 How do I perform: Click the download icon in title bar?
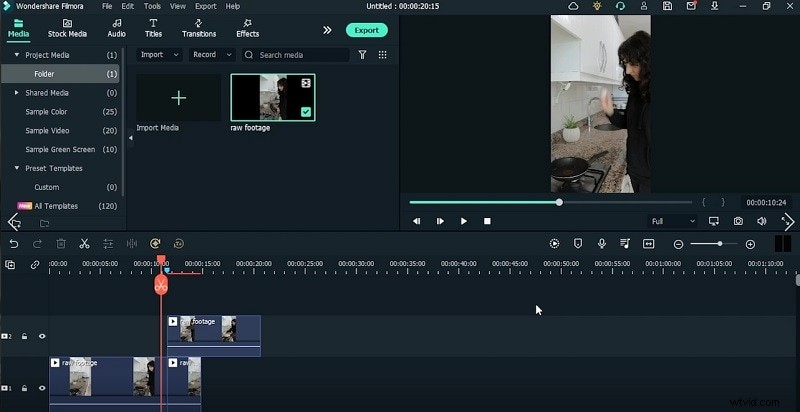(x=715, y=6)
